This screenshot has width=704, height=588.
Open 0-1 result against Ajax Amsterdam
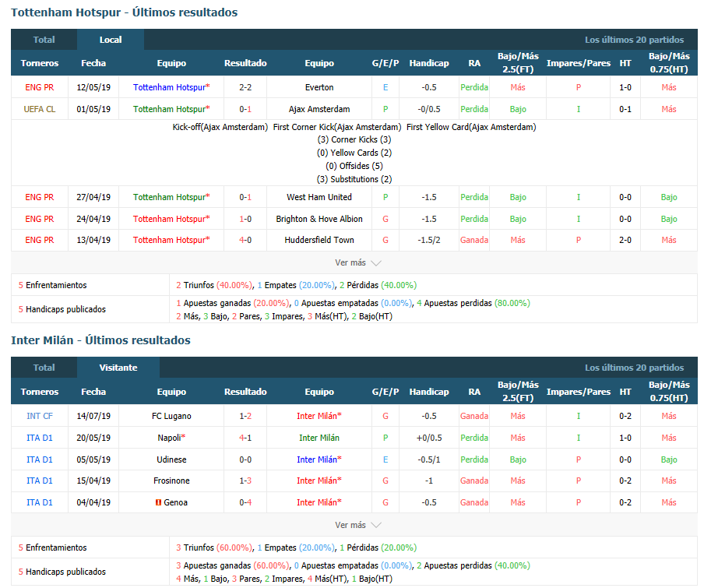[245, 109]
